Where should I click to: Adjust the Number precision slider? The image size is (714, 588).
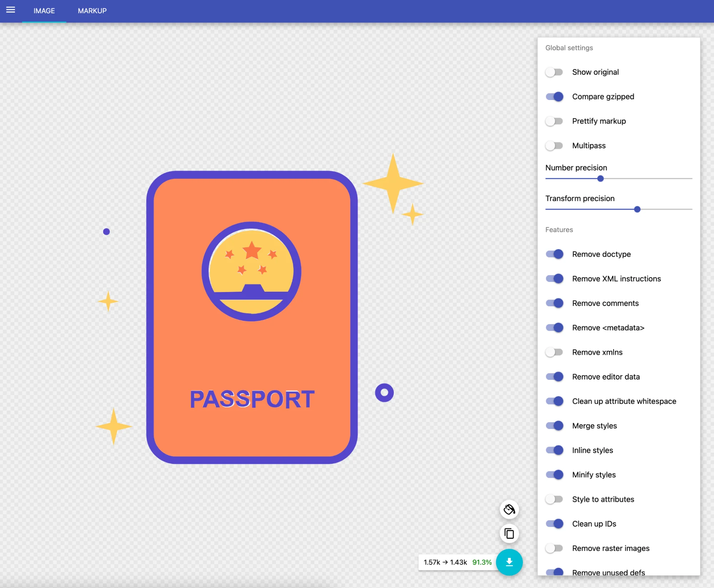[x=600, y=178]
